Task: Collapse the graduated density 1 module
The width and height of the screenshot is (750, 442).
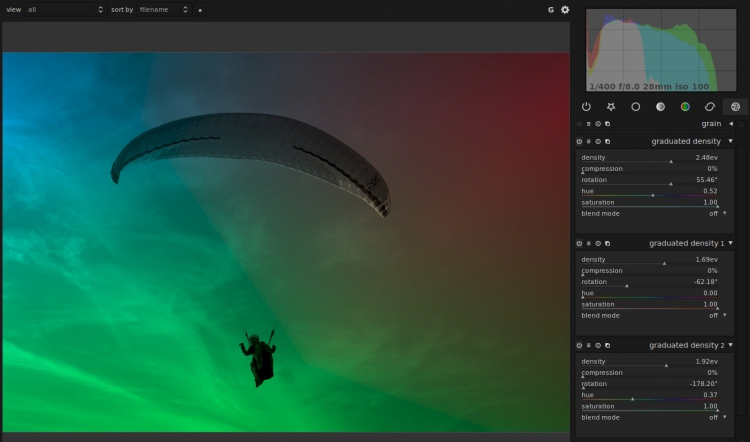Action: point(731,243)
